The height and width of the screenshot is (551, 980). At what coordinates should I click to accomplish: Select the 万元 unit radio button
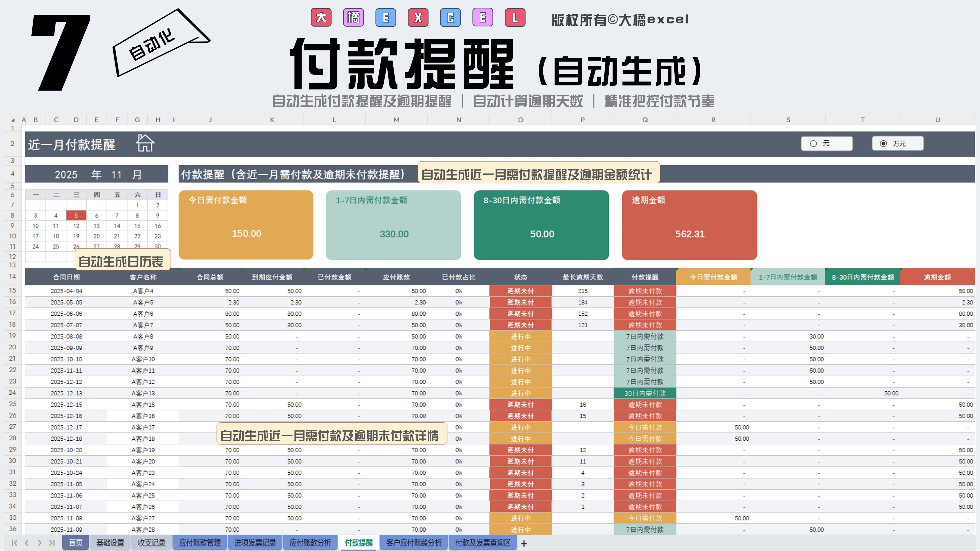pyautogui.click(x=883, y=144)
